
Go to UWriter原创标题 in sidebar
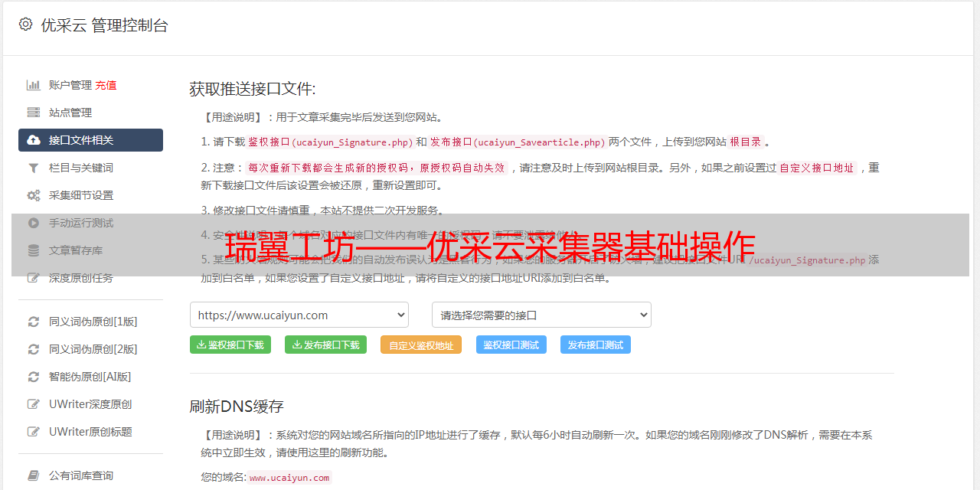tap(90, 432)
